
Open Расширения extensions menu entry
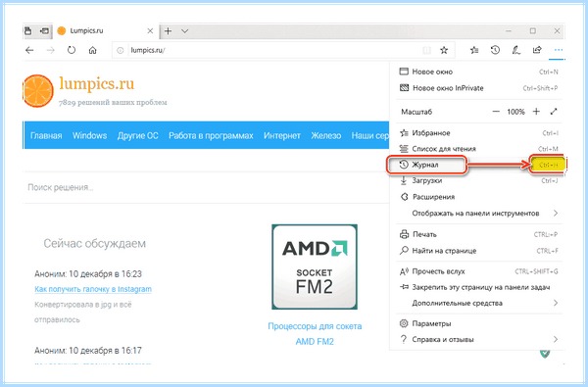(x=478, y=197)
